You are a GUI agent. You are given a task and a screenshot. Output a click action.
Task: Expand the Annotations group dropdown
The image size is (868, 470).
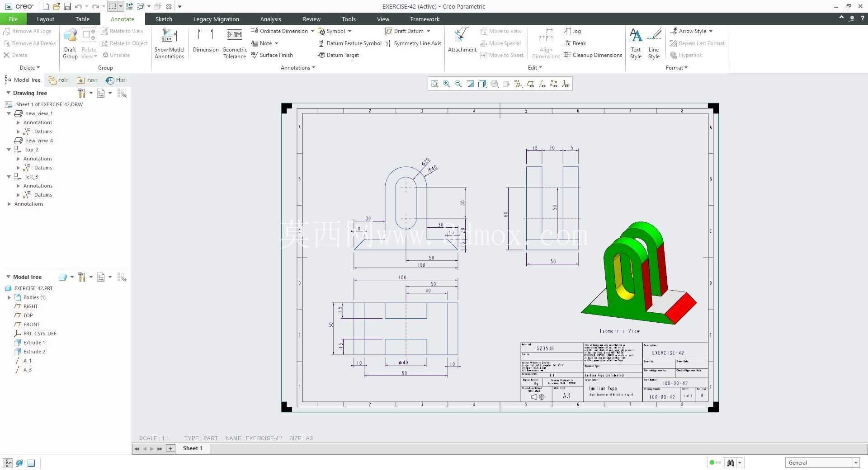click(x=298, y=68)
